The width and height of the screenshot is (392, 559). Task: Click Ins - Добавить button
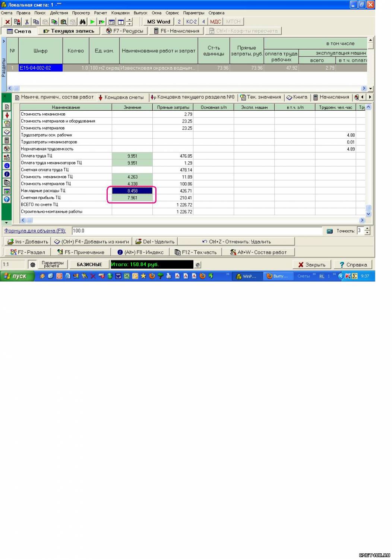[28, 241]
